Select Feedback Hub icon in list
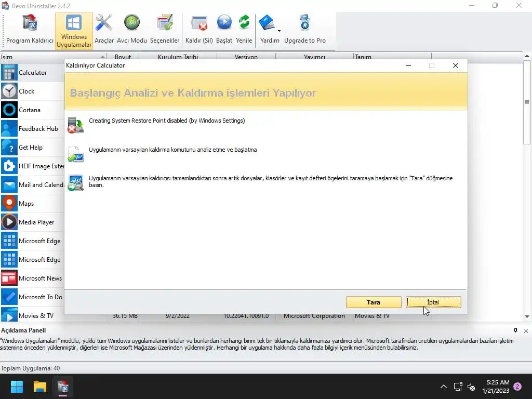The height and width of the screenshot is (399, 532). [x=9, y=129]
